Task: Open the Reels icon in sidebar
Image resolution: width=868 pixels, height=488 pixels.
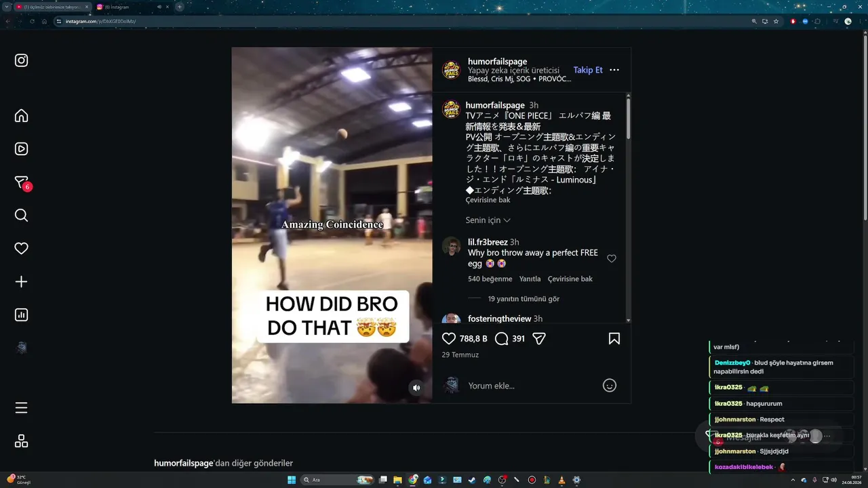Action: 21,149
